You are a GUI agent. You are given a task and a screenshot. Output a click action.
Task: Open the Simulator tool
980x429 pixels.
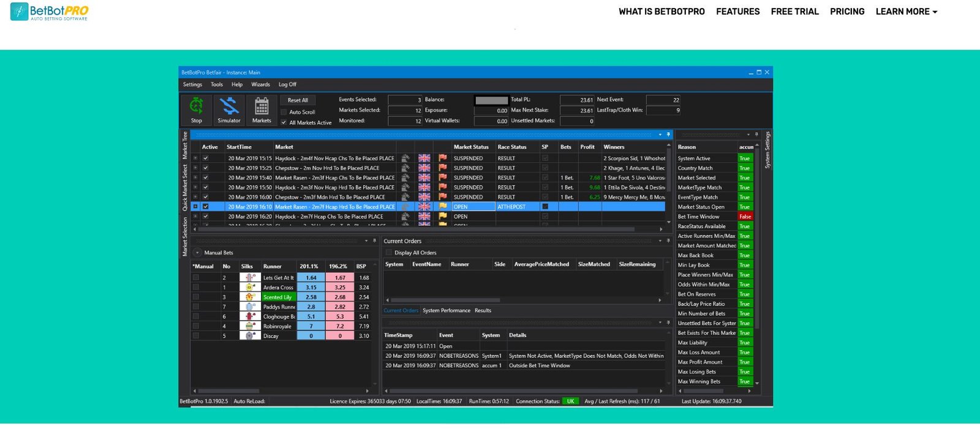point(229,110)
